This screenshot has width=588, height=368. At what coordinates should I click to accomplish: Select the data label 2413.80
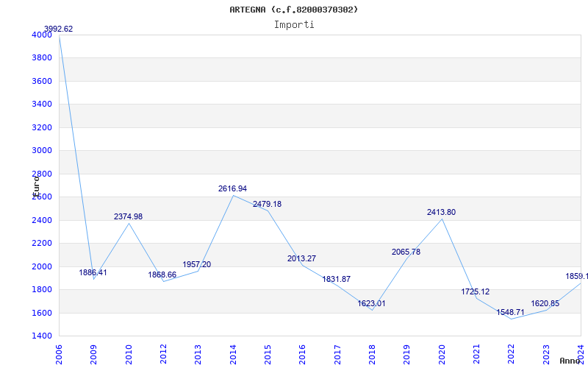(442, 213)
